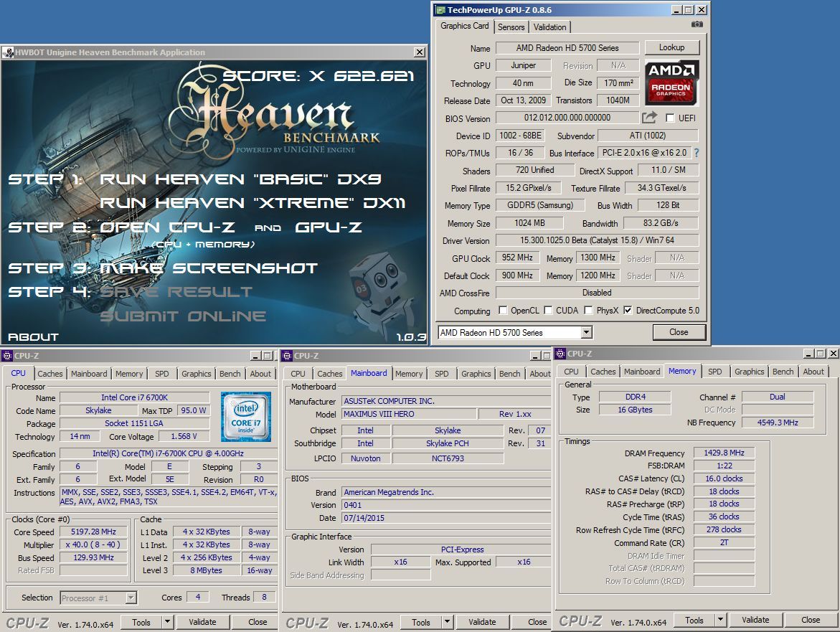Open SPD tab in left CPU-Z window
Screen dimensions: 840x632
tap(162, 374)
